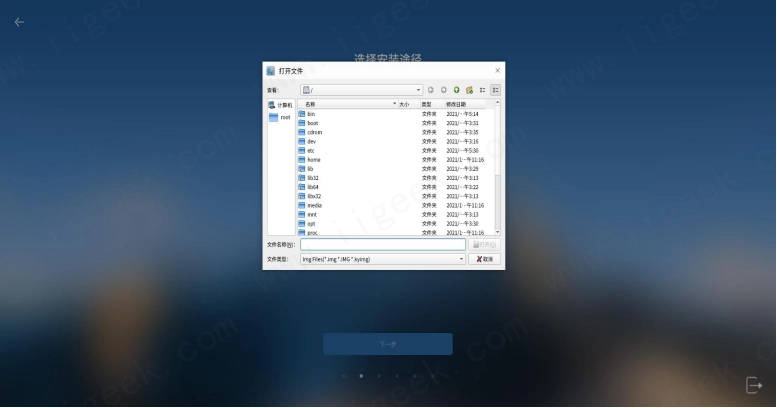Select the boot folder in file list
This screenshot has height=408, width=777.
(x=312, y=123)
